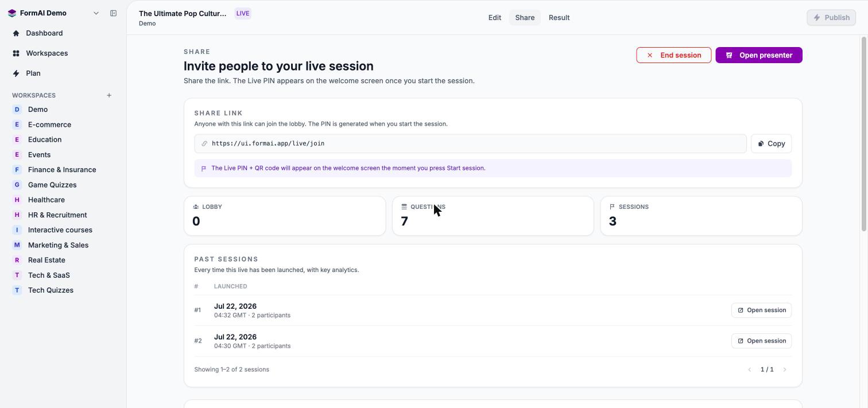868x408 pixels.
Task: Select the Finance & Insurance workspace
Action: [x=63, y=170]
